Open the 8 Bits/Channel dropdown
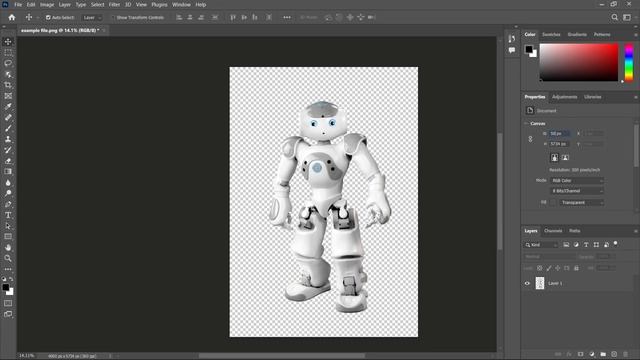Viewport: 640px width, 360px height. tap(577, 191)
